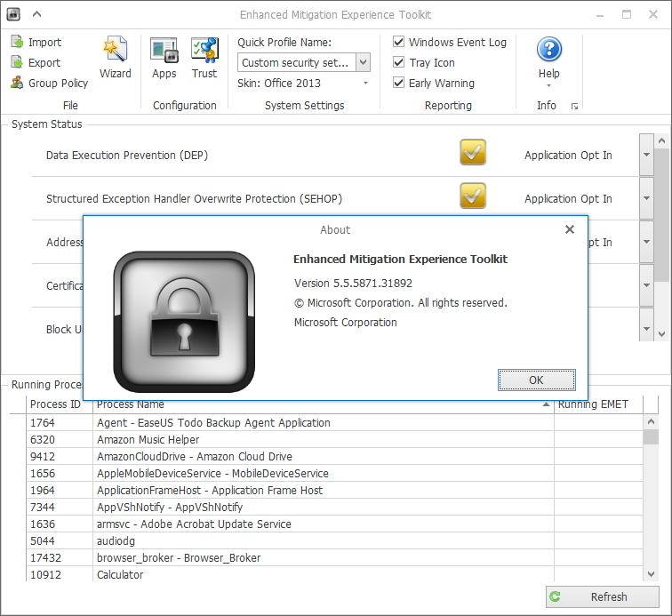Image resolution: width=672 pixels, height=616 pixels.
Task: Expand the DEP setting dropdown
Action: 646,155
